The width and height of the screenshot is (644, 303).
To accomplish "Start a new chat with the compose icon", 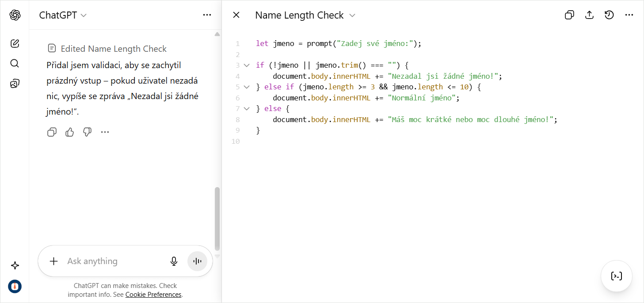I will [x=15, y=43].
